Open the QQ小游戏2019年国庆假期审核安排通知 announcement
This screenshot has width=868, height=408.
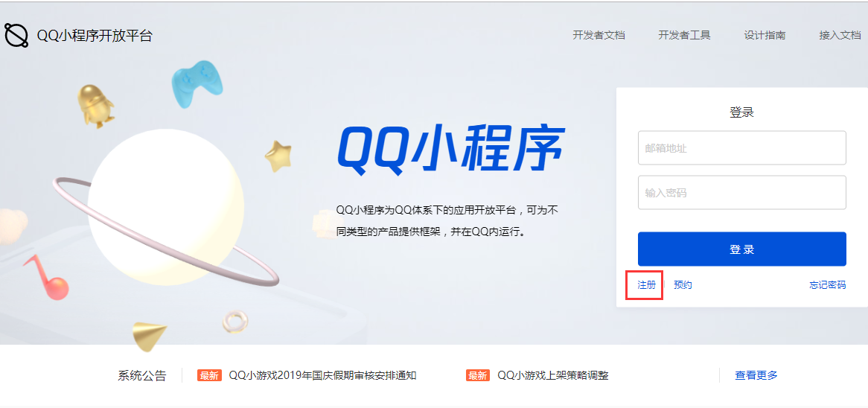click(323, 375)
